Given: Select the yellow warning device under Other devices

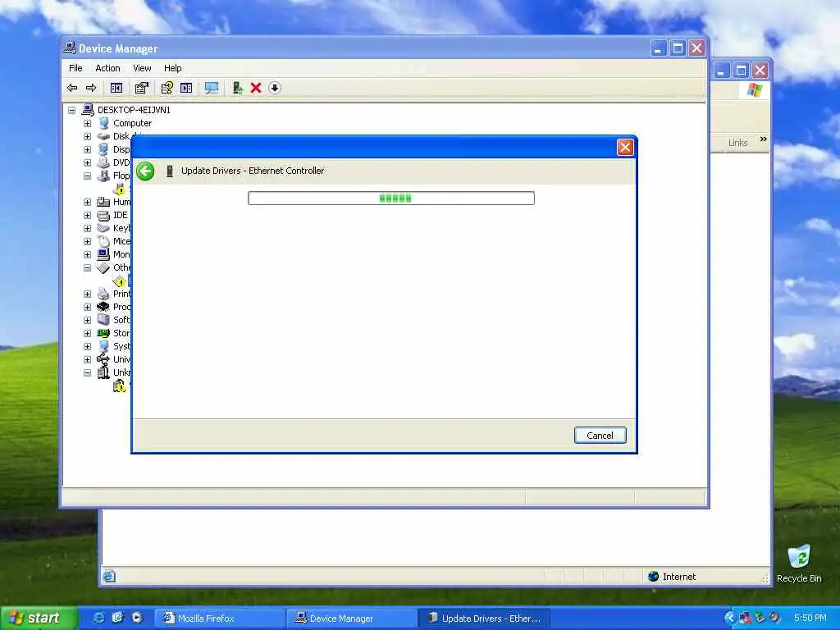Looking at the screenshot, I should (x=120, y=281).
